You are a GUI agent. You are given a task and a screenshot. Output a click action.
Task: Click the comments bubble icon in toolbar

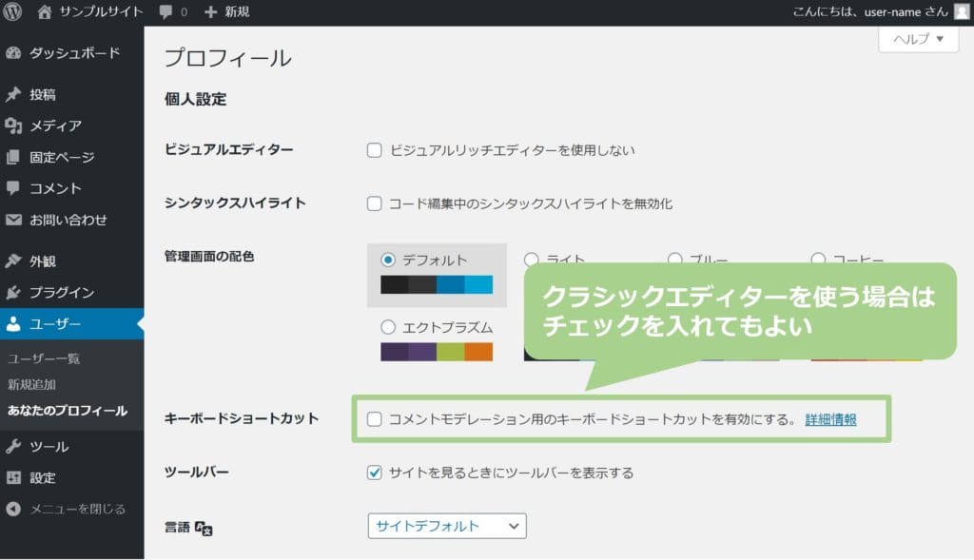point(166,12)
